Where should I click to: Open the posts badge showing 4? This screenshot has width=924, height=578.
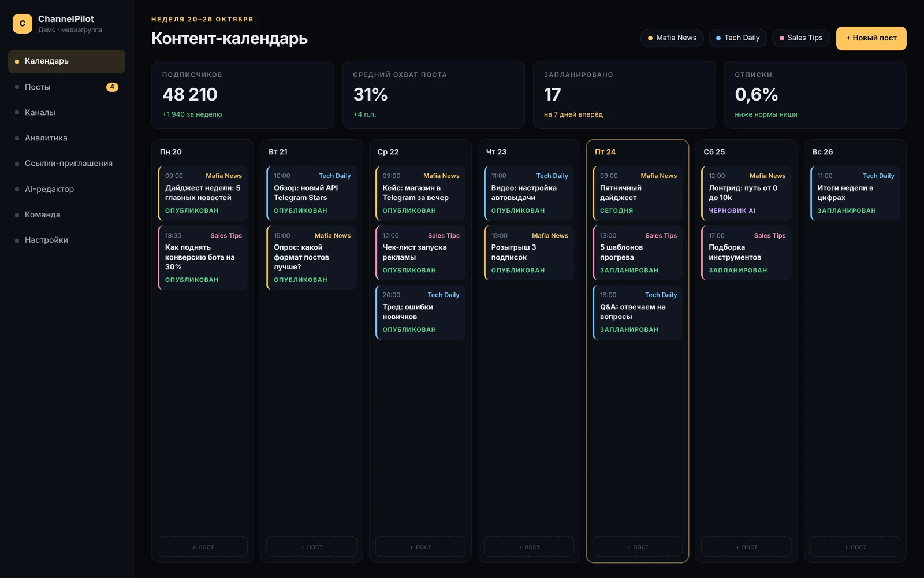[x=112, y=87]
